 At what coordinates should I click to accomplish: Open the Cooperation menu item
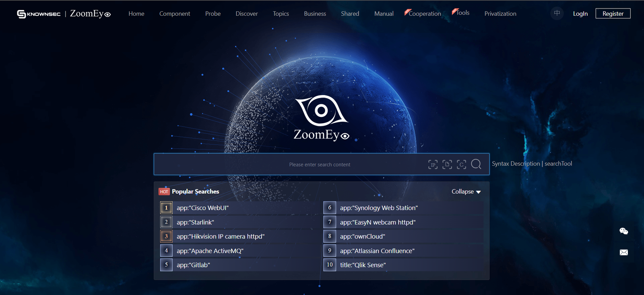(x=425, y=14)
